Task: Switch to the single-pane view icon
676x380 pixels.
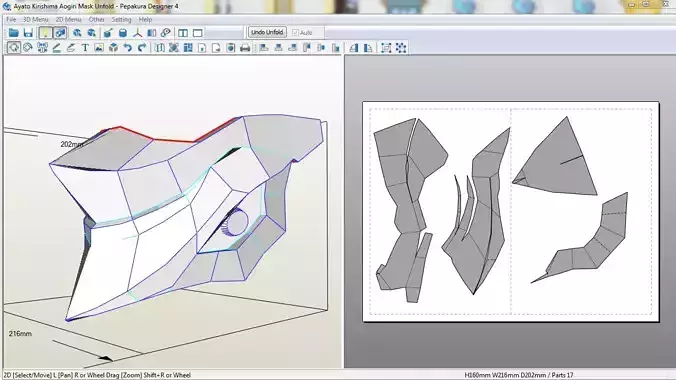Action: pyautogui.click(x=198, y=33)
